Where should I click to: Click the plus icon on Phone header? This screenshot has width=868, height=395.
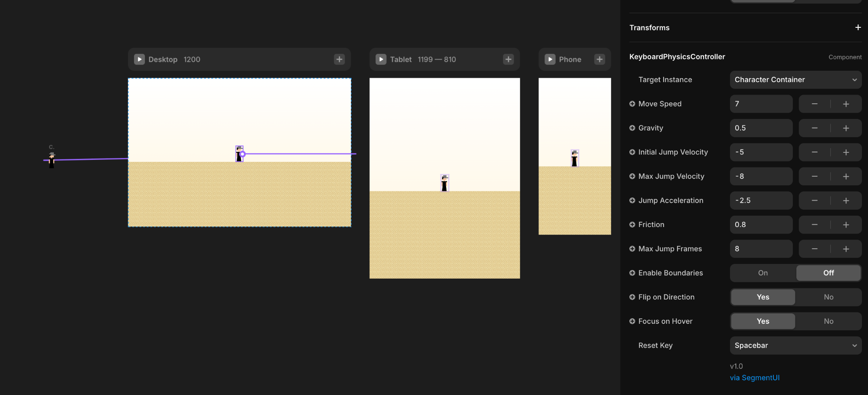tap(599, 59)
